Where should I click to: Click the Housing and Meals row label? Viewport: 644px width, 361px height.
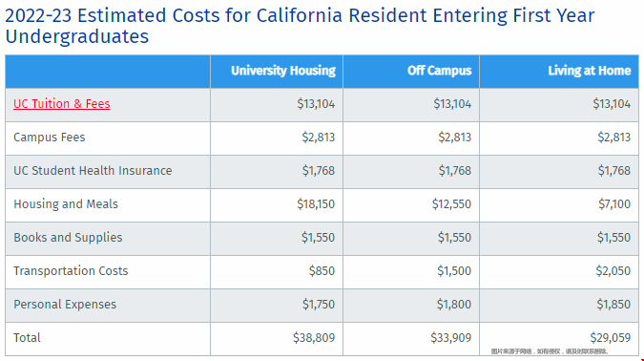point(66,204)
